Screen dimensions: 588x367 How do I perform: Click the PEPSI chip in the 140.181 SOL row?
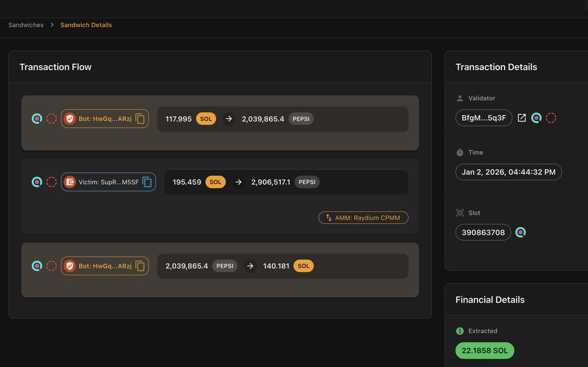pyautogui.click(x=225, y=266)
